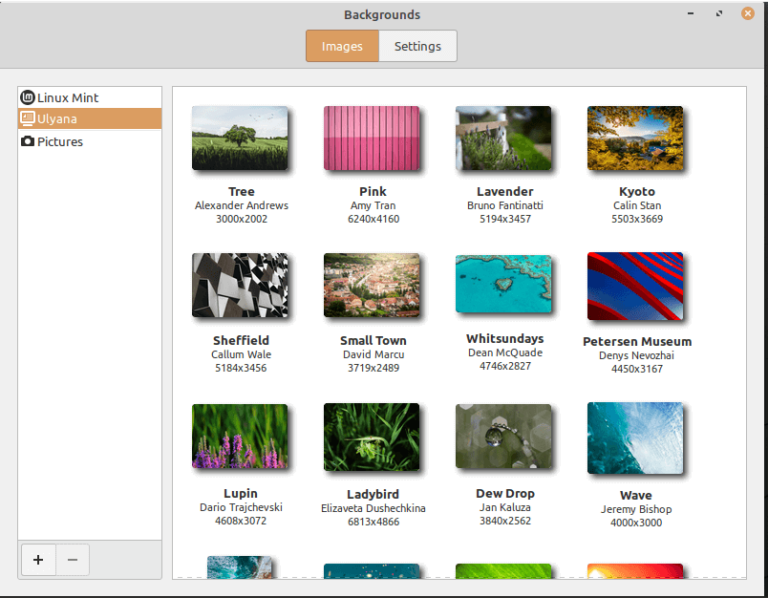
Task: Pick the Small Town wallpaper thumbnail
Action: click(x=372, y=285)
